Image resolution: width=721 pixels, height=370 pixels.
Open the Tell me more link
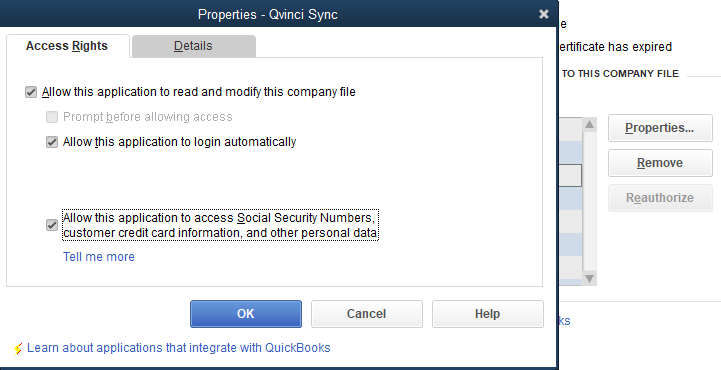tap(99, 256)
